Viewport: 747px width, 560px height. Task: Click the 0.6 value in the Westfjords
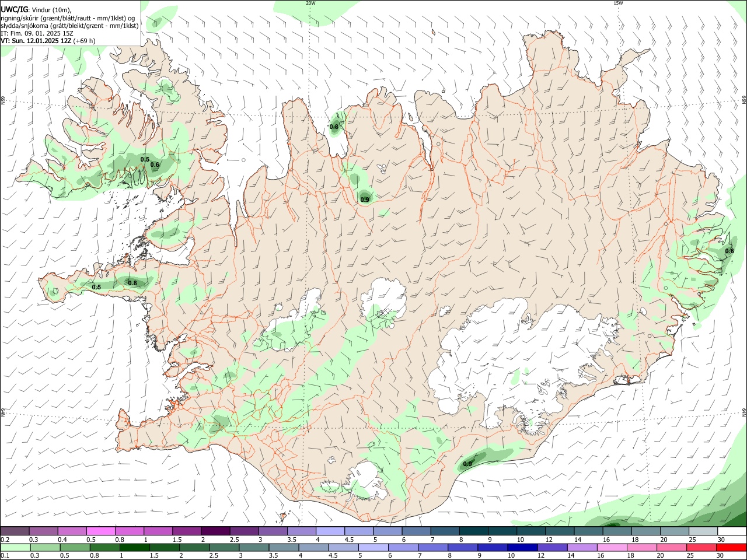coord(155,164)
